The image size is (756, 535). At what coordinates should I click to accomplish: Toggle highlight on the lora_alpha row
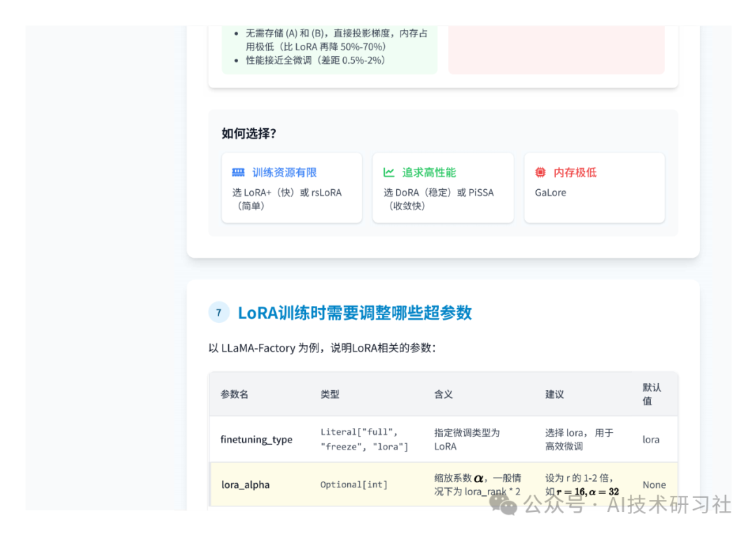[x=441, y=485]
